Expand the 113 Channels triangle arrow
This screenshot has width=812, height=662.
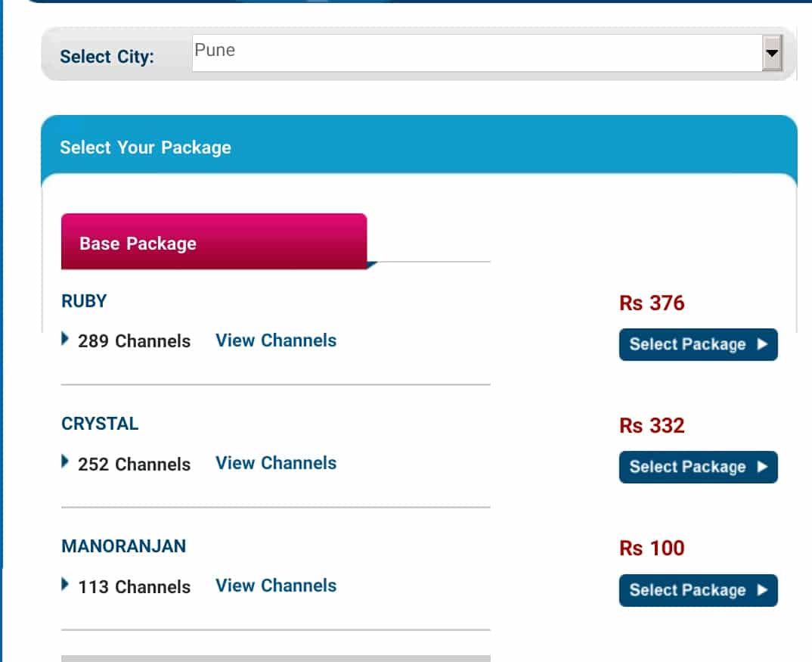click(x=65, y=584)
